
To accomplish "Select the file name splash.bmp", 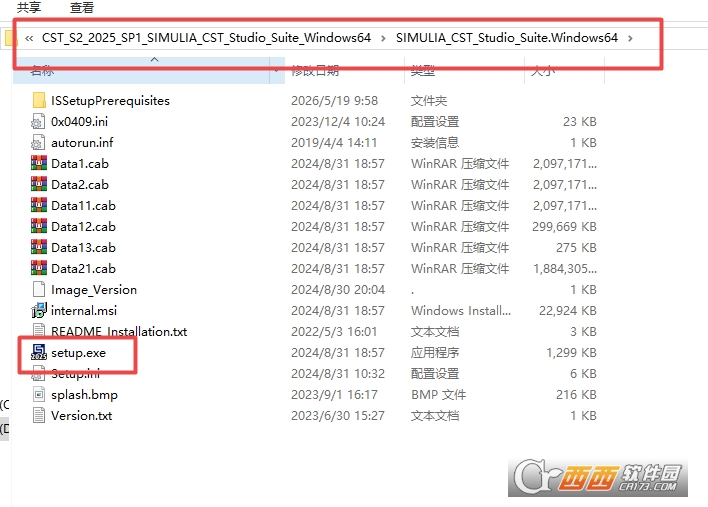I will (x=84, y=395).
